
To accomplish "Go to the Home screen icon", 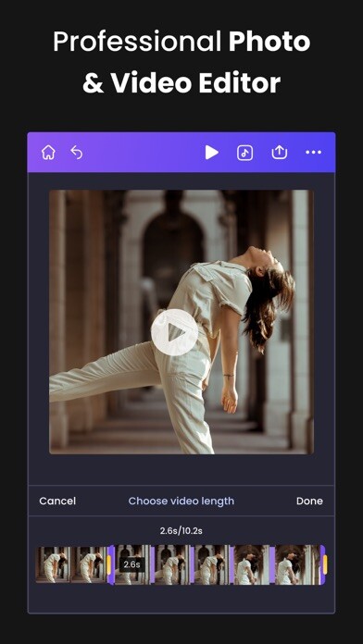I will (x=48, y=153).
